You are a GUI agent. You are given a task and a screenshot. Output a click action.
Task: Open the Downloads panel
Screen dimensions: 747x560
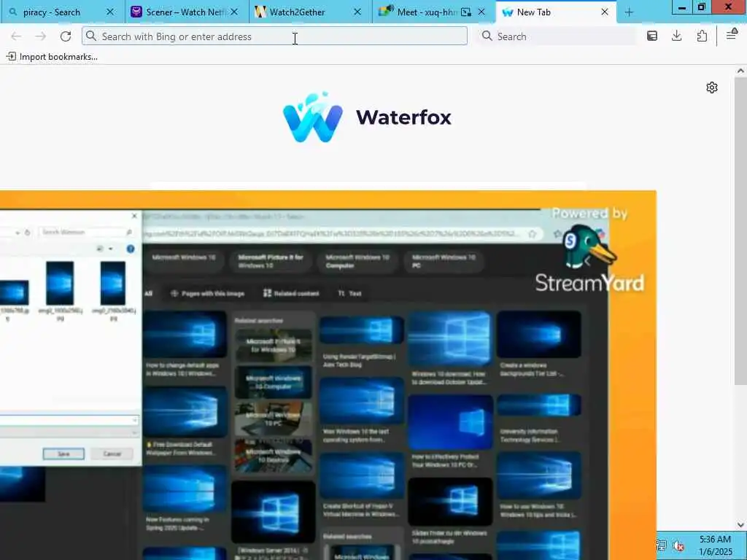[x=676, y=36]
